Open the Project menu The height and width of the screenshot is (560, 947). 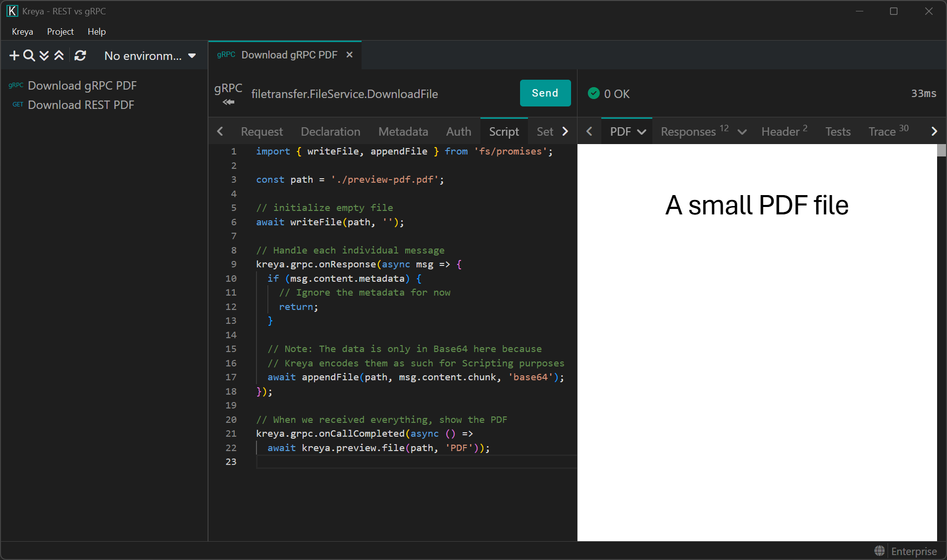[60, 32]
